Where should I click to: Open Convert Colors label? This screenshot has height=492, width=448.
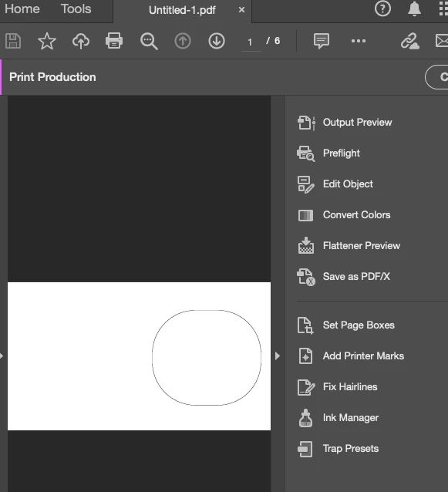[357, 215]
